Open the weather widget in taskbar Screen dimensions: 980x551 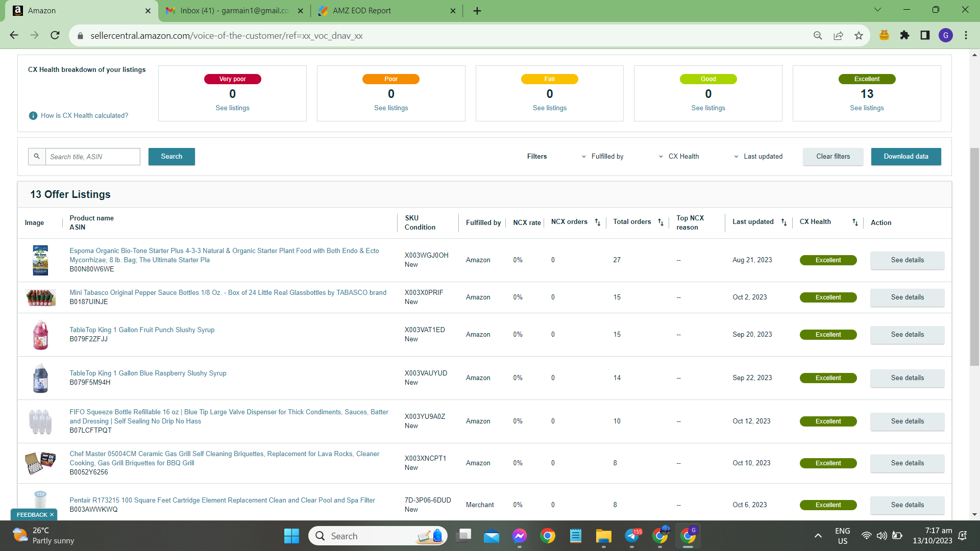point(44,536)
